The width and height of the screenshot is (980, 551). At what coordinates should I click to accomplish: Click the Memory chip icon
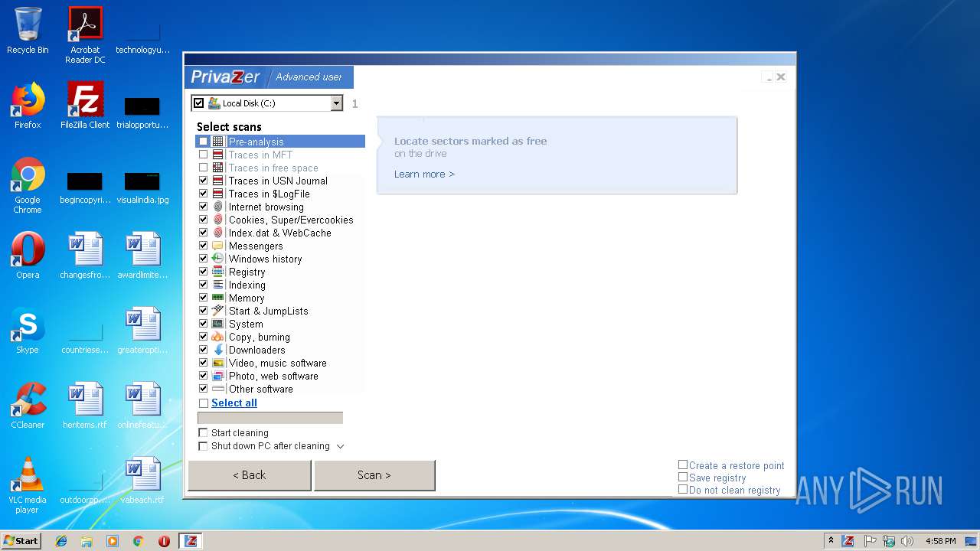(218, 298)
